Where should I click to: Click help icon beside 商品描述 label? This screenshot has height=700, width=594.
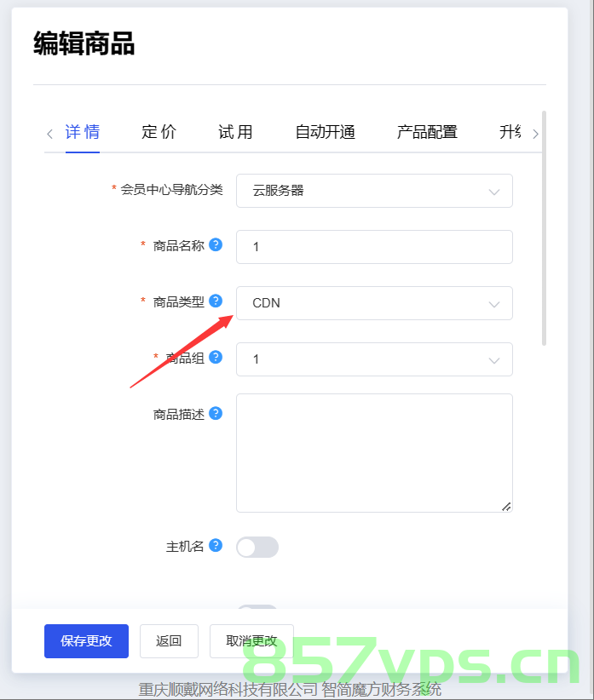216,413
